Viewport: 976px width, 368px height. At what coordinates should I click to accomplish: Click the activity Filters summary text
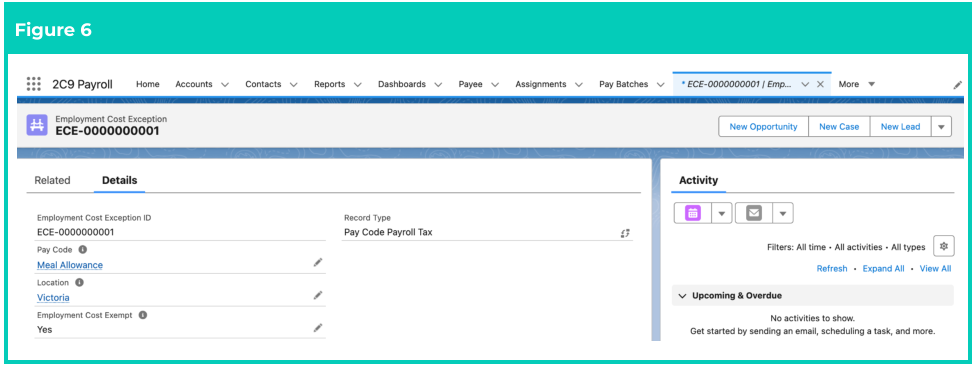point(846,247)
